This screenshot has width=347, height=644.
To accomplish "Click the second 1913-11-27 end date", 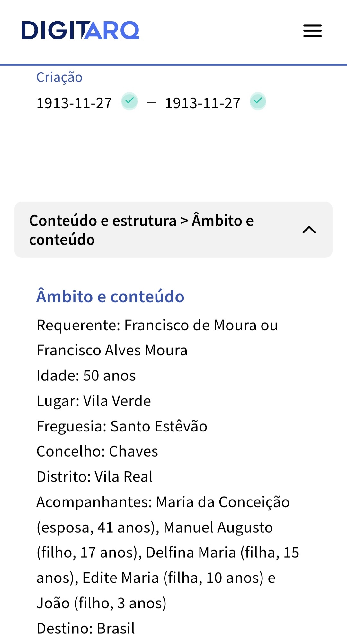I will click(203, 103).
